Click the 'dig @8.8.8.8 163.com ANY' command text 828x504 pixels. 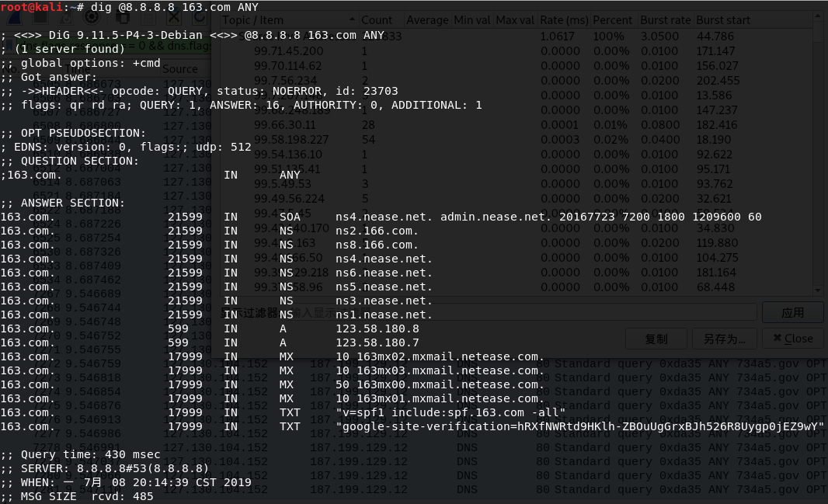[175, 7]
